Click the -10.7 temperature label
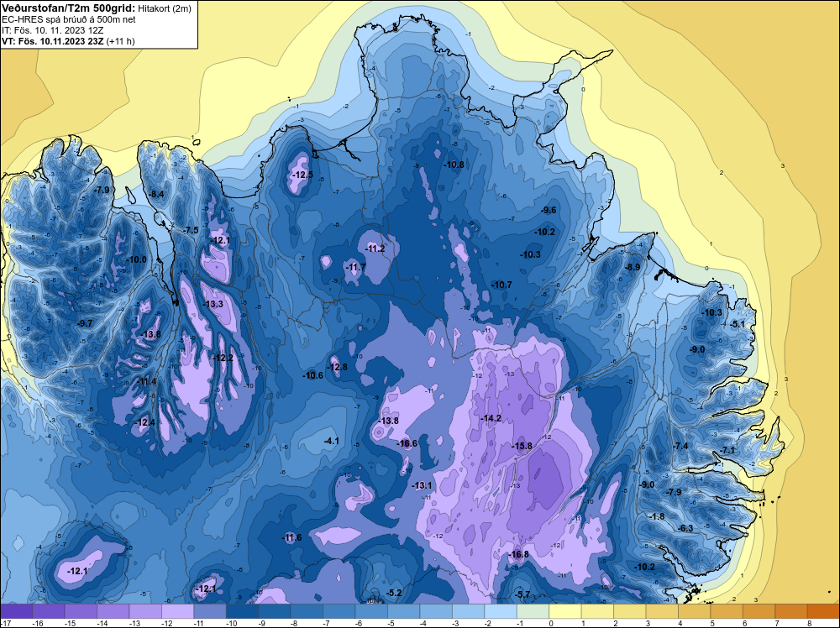The height and width of the screenshot is (628, 840). tap(501, 285)
